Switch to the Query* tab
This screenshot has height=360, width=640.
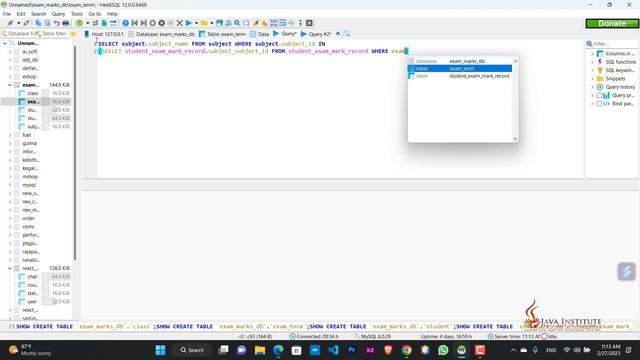(284, 34)
